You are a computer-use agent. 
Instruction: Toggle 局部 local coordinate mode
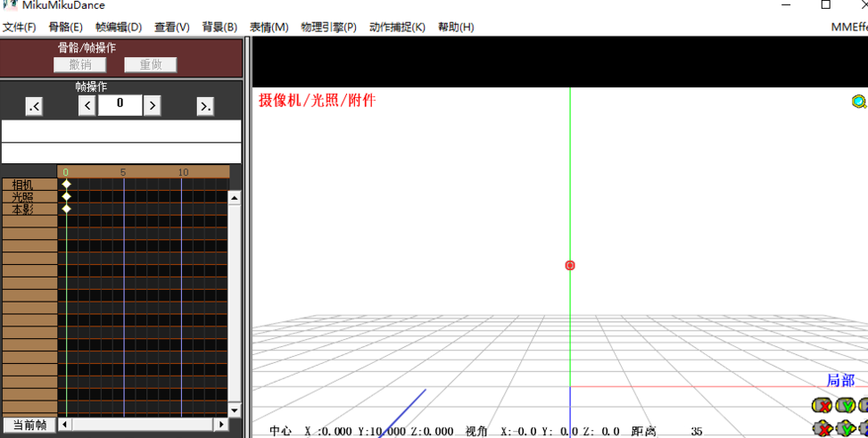coord(840,380)
